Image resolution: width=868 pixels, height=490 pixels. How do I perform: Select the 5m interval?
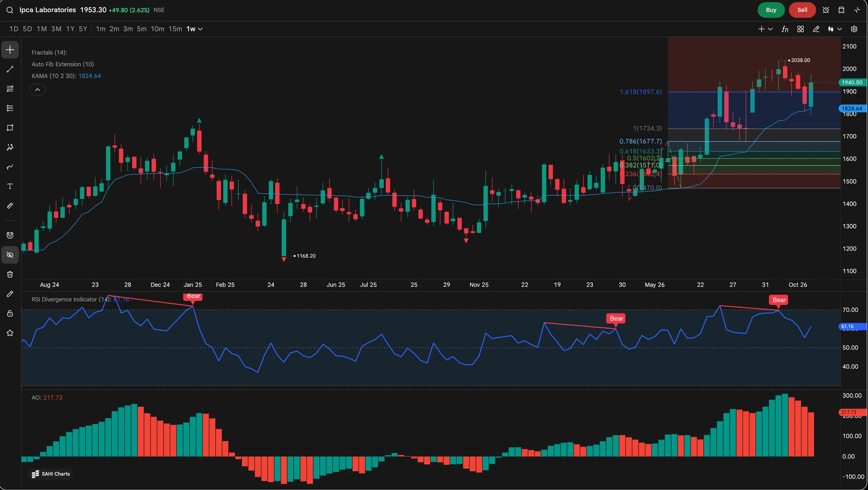click(142, 29)
